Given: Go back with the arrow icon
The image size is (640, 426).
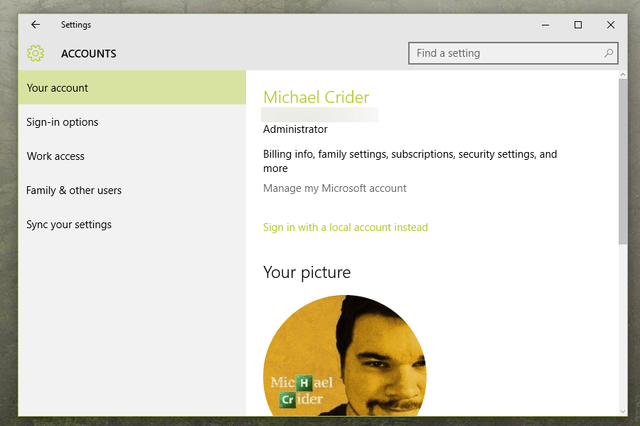Looking at the screenshot, I should tap(36, 25).
